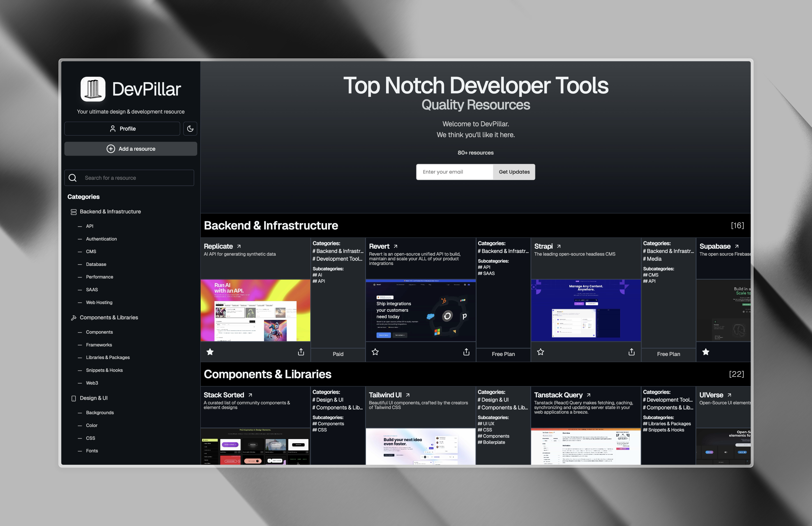Open the Tailwind UI resource link
The width and height of the screenshot is (812, 526).
point(385,395)
